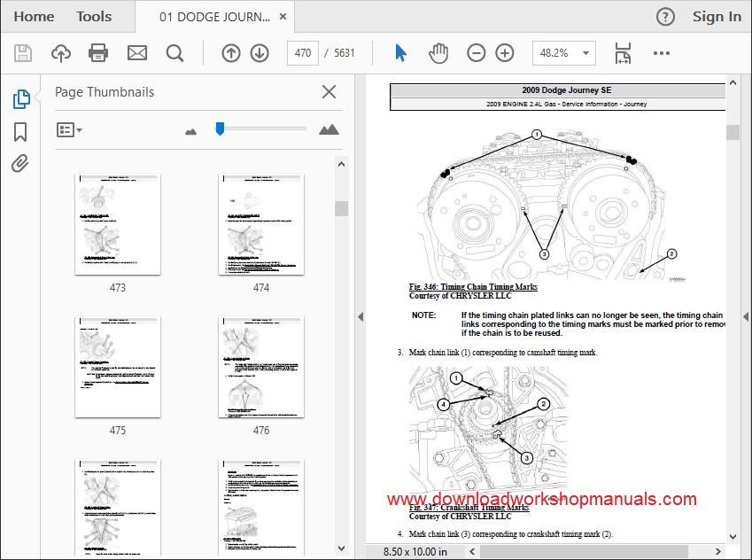Select the Hand pan tool
The width and height of the screenshot is (752, 560).
click(x=438, y=53)
